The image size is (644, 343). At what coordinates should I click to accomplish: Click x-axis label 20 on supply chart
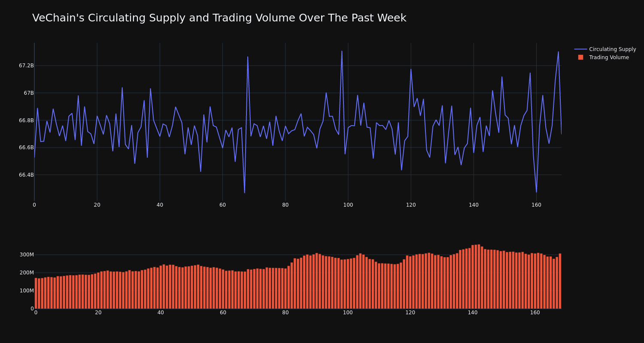click(x=97, y=205)
